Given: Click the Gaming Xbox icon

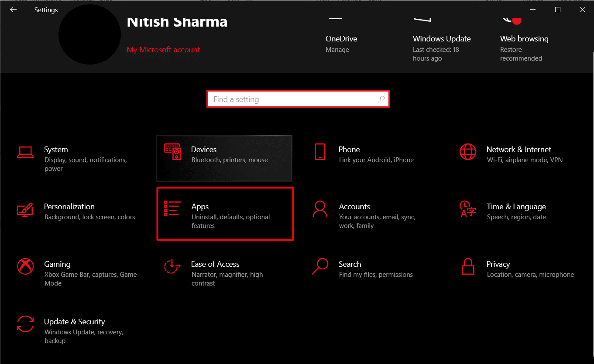Looking at the screenshot, I should coord(25,266).
